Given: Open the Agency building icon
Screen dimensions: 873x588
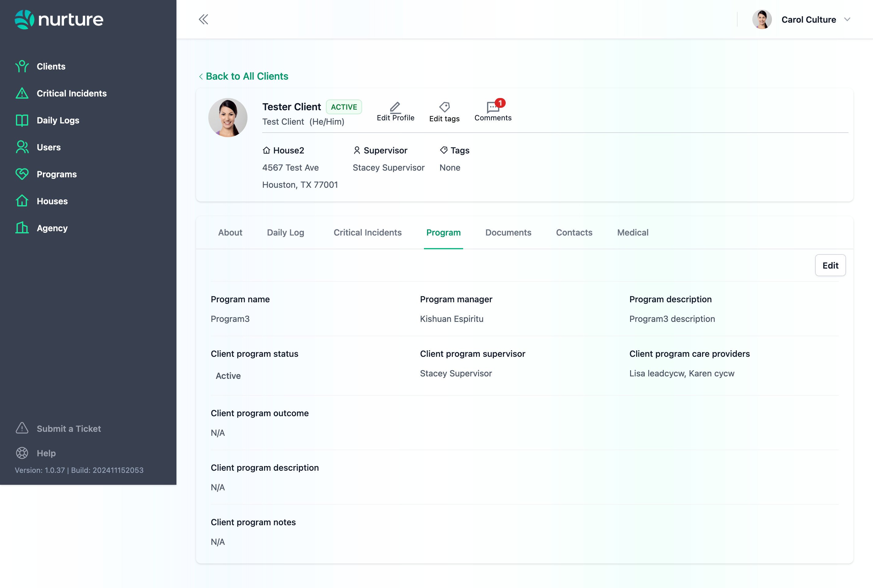Looking at the screenshot, I should click(22, 228).
